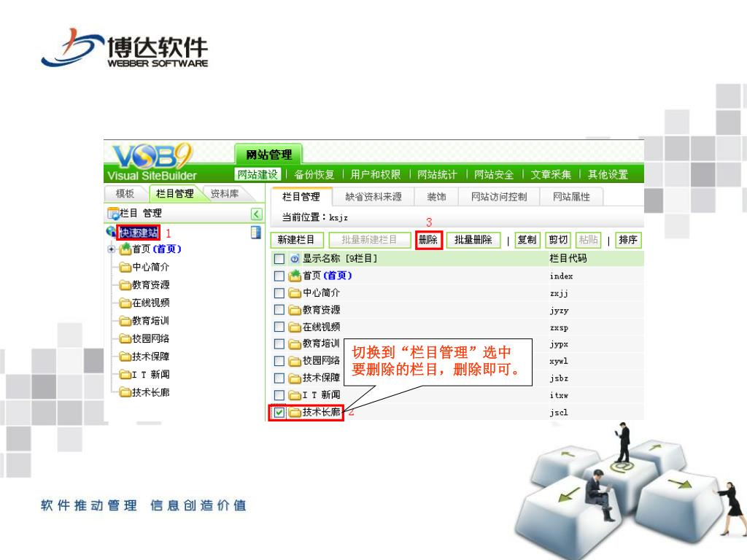Image resolution: width=747 pixels, height=560 pixels.
Task: Check the 技术保障 row checkbox
Action: coord(279,378)
